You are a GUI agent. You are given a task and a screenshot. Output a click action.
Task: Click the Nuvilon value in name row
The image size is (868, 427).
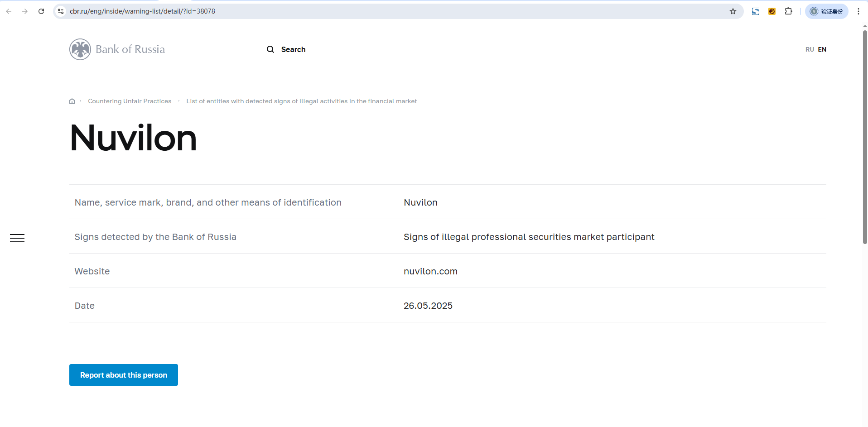coord(420,202)
